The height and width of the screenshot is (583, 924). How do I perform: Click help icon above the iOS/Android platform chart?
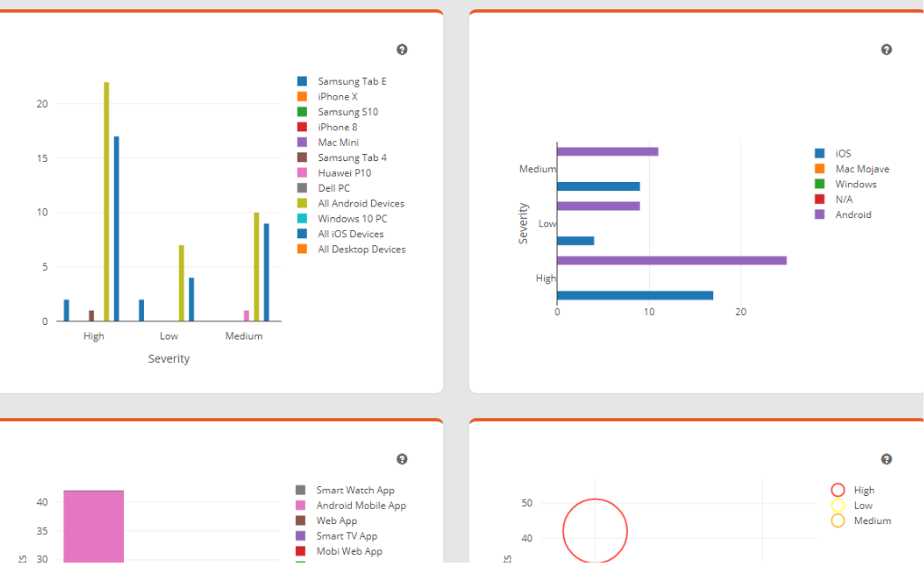click(886, 50)
